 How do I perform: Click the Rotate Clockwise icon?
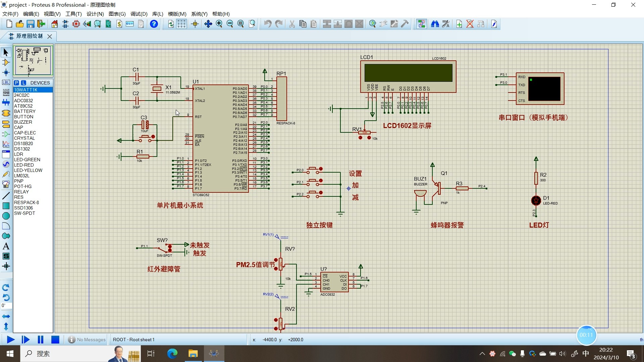click(x=6, y=287)
